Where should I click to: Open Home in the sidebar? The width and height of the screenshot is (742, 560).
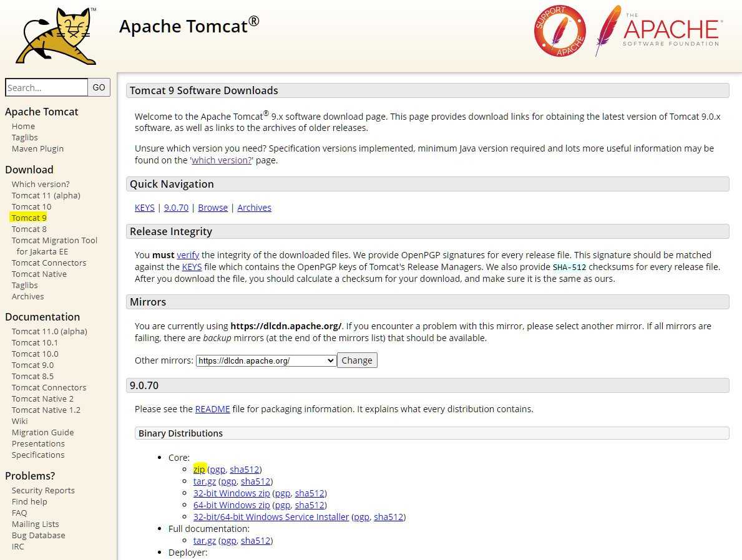pyautogui.click(x=23, y=127)
